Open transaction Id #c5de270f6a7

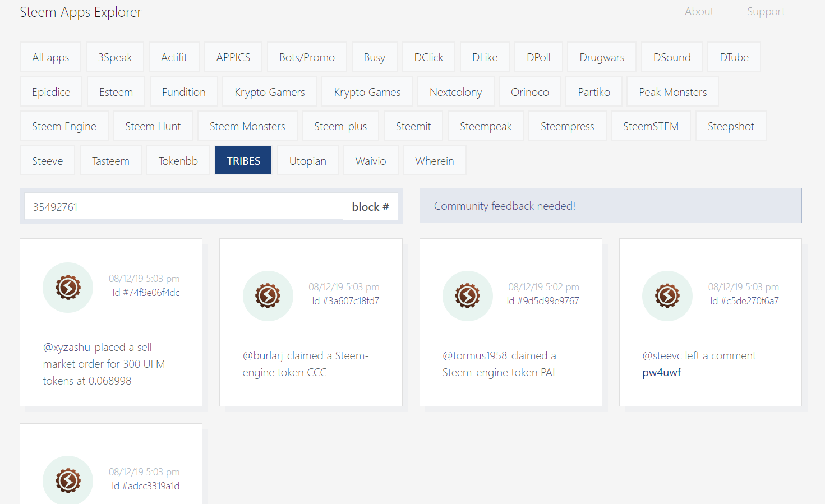click(x=744, y=301)
